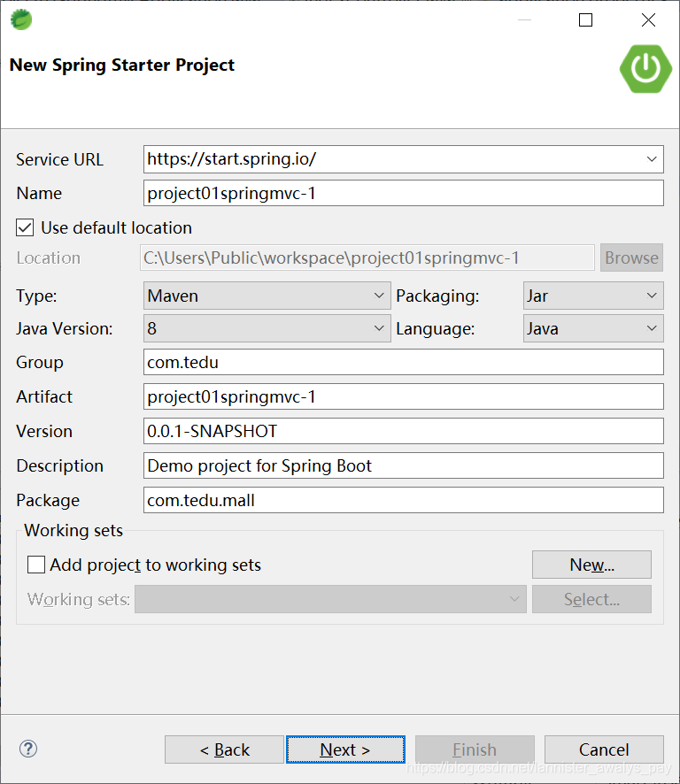The height and width of the screenshot is (784, 680).
Task: Click the Name field containing project01springmvc-1
Action: click(x=404, y=193)
